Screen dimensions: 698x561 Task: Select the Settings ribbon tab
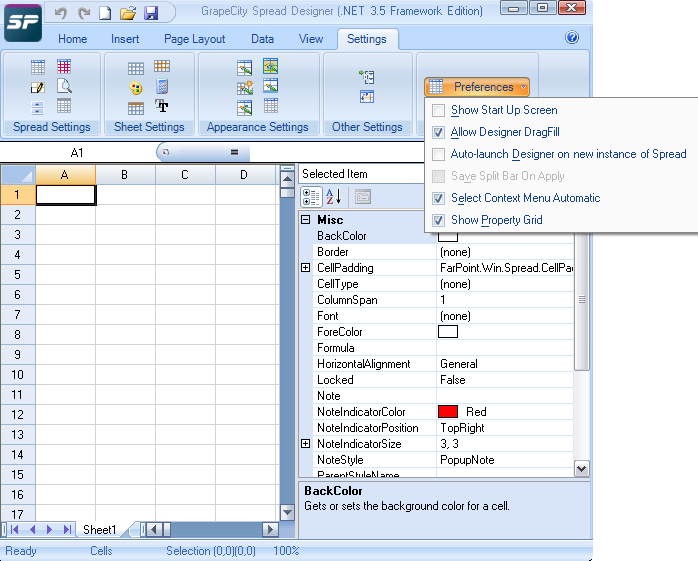point(367,39)
